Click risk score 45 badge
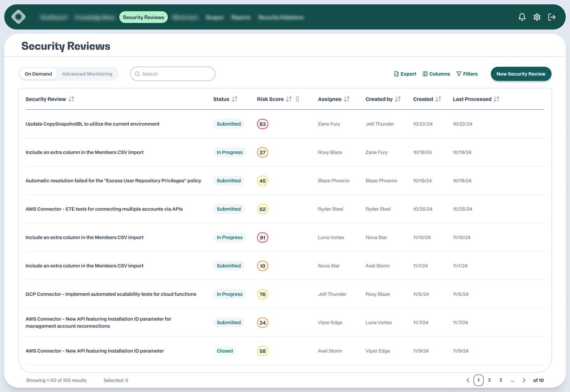The width and height of the screenshot is (570, 392). (263, 181)
